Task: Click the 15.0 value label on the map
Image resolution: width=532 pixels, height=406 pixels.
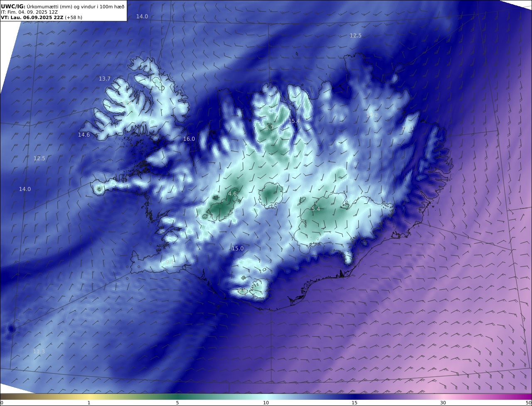Action: pyautogui.click(x=238, y=248)
